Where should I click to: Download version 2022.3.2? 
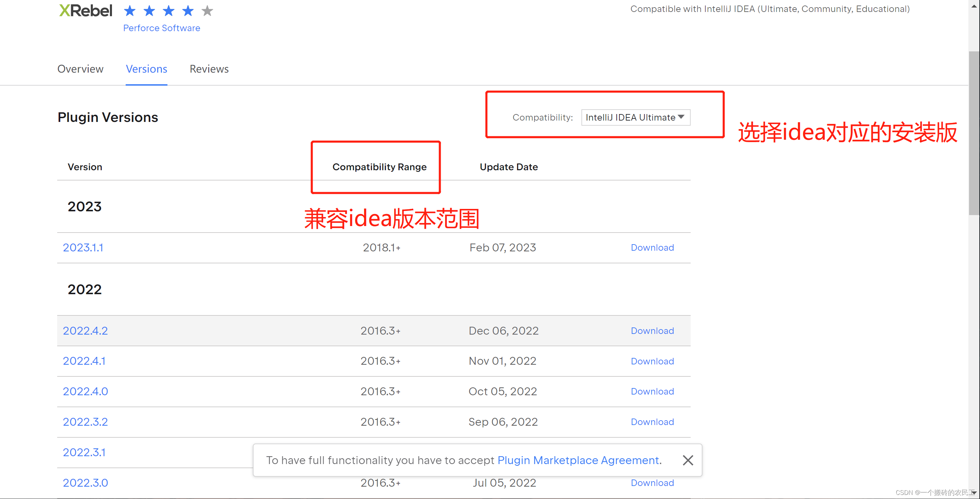click(x=652, y=422)
